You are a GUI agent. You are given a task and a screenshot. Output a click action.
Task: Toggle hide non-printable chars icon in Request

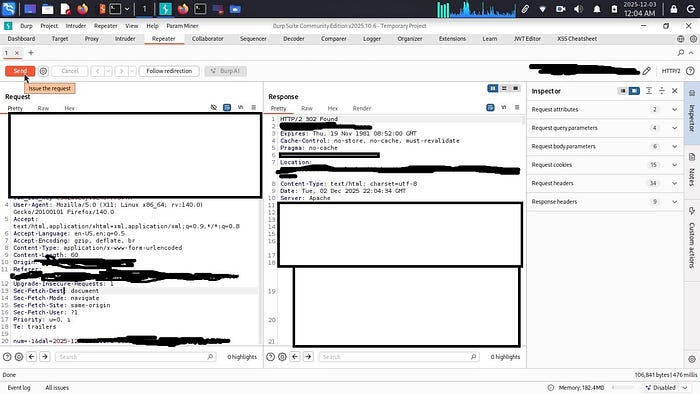213,108
